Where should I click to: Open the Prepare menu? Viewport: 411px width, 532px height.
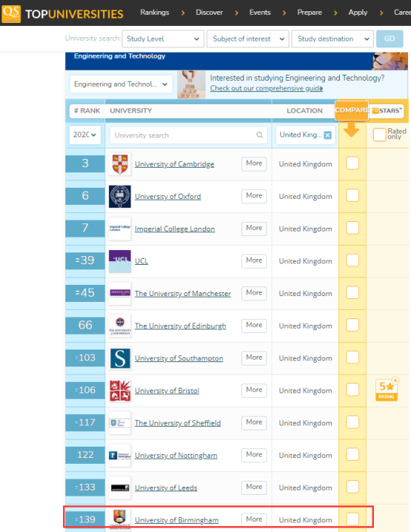click(309, 13)
